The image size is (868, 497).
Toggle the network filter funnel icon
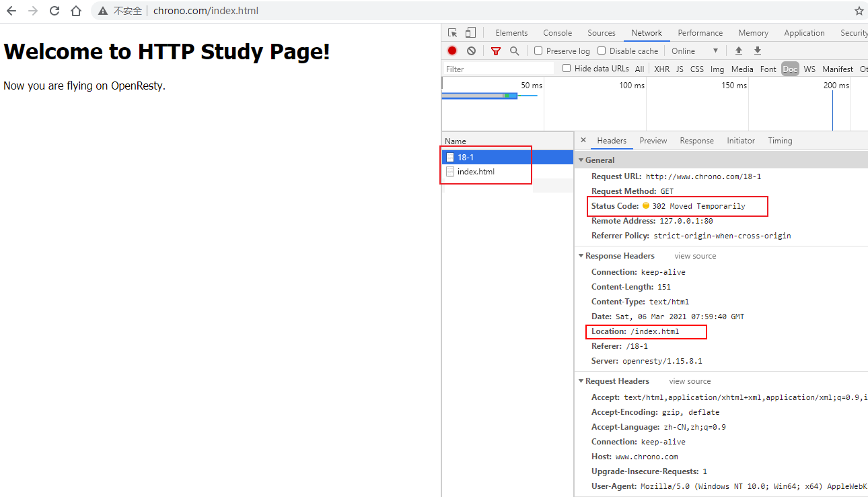tap(496, 51)
